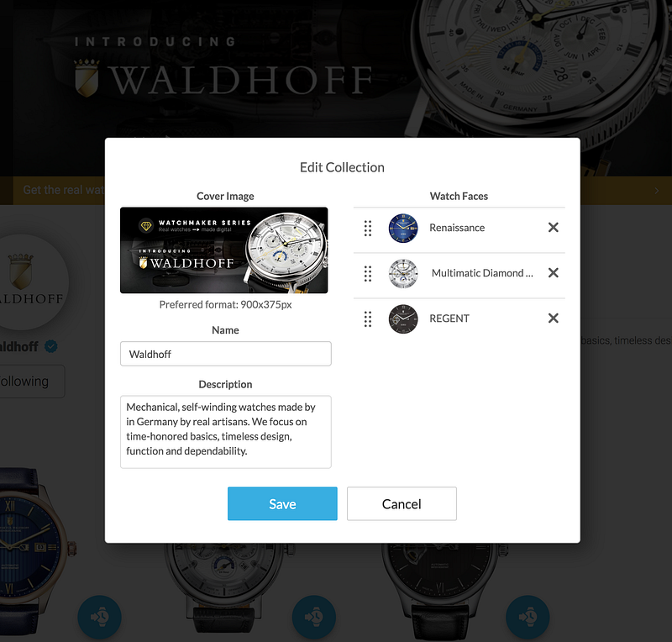Save the collection changes
672x642 pixels.
[x=282, y=503]
